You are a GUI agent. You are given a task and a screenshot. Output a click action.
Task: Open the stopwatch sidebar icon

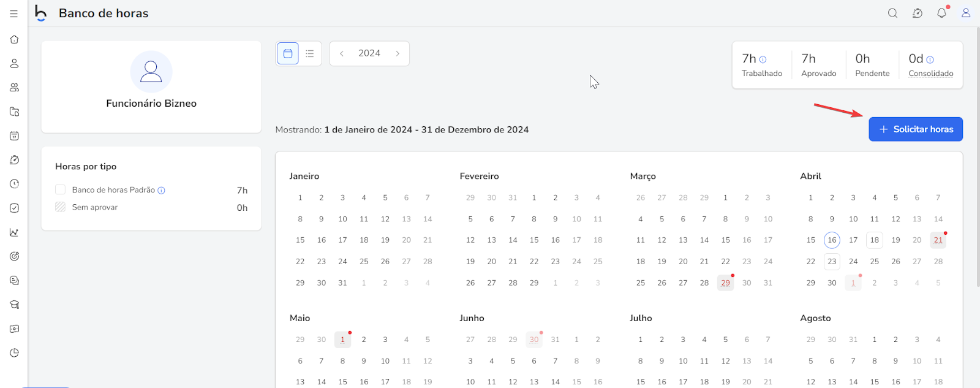pos(14,160)
